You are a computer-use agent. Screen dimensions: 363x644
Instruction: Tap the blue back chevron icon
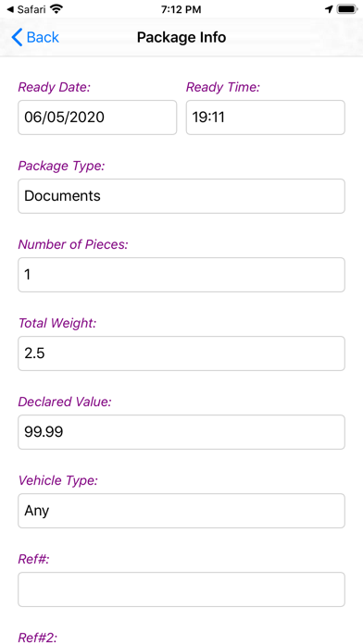tap(17, 37)
